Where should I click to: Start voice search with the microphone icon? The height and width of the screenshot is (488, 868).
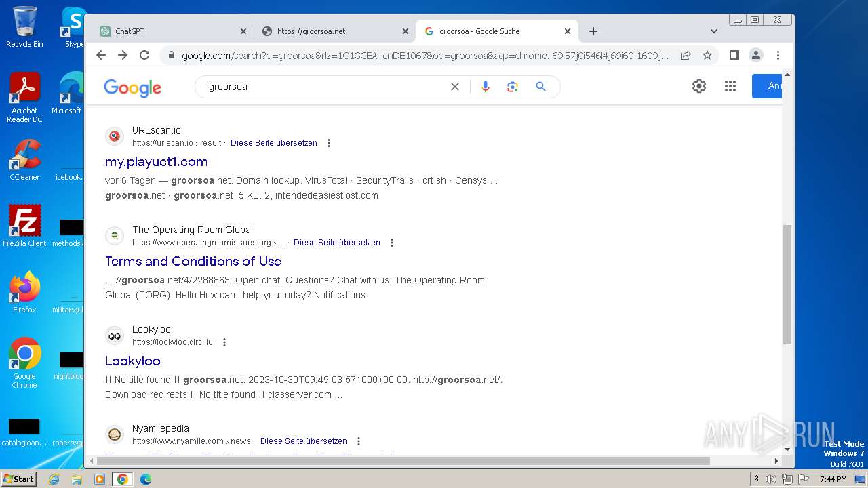point(485,87)
